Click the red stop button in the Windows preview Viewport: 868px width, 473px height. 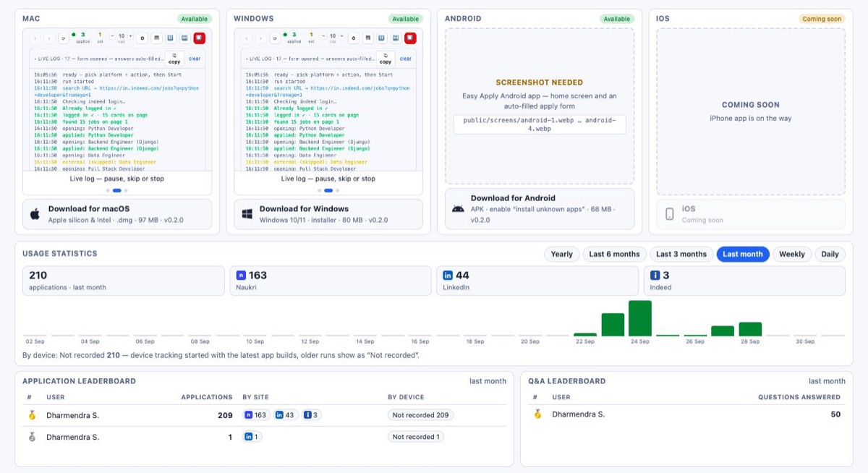(x=410, y=38)
